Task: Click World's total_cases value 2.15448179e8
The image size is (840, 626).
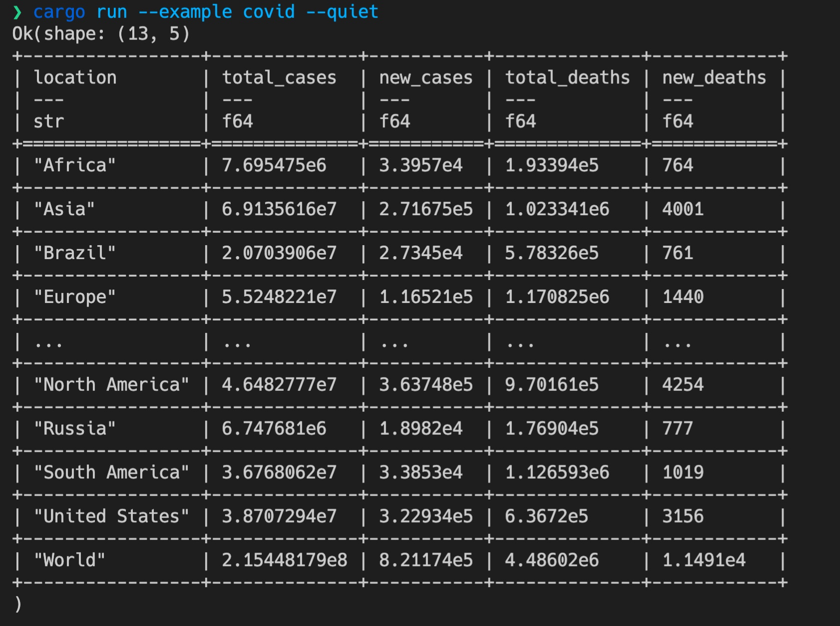Action: click(x=284, y=561)
